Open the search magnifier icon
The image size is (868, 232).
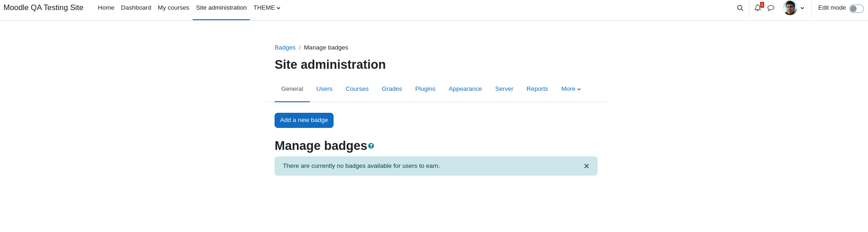[740, 8]
